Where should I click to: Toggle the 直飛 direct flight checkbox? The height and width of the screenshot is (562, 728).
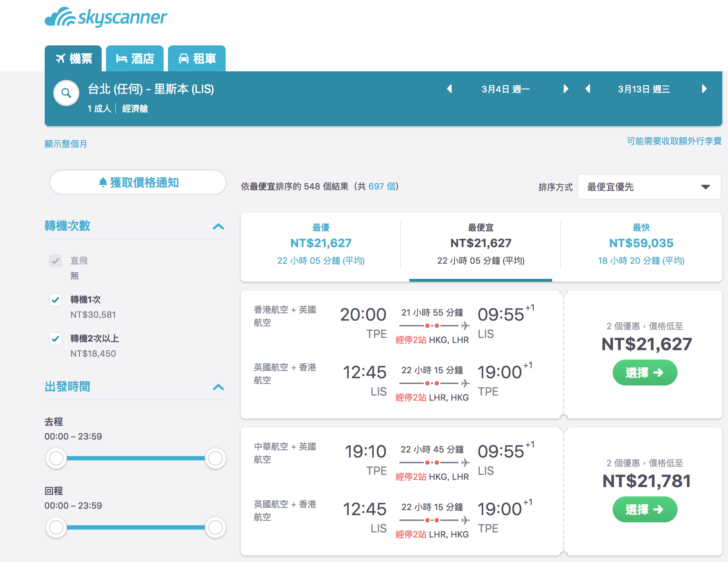(56, 261)
